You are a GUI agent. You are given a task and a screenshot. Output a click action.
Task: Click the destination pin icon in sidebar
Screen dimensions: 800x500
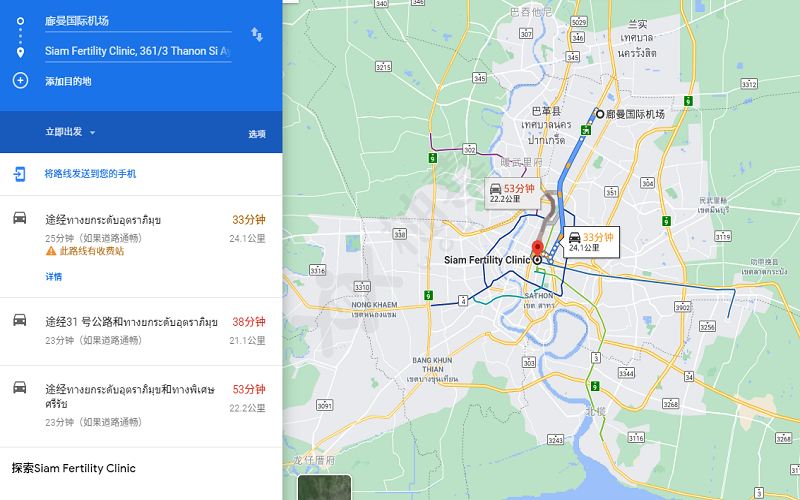tap(20, 52)
